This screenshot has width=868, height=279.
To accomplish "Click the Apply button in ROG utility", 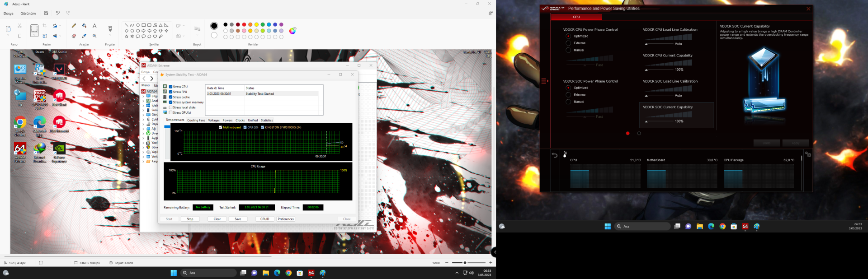I will click(795, 143).
